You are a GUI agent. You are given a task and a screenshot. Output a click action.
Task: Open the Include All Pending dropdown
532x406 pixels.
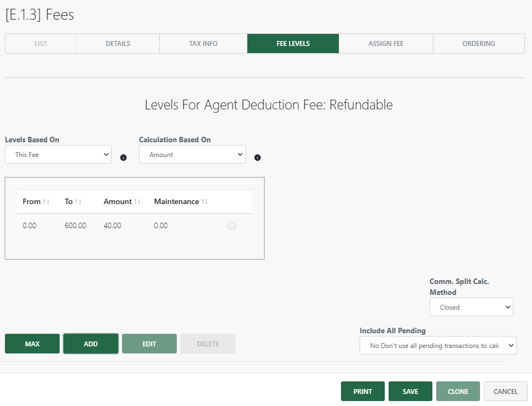pyautogui.click(x=438, y=345)
